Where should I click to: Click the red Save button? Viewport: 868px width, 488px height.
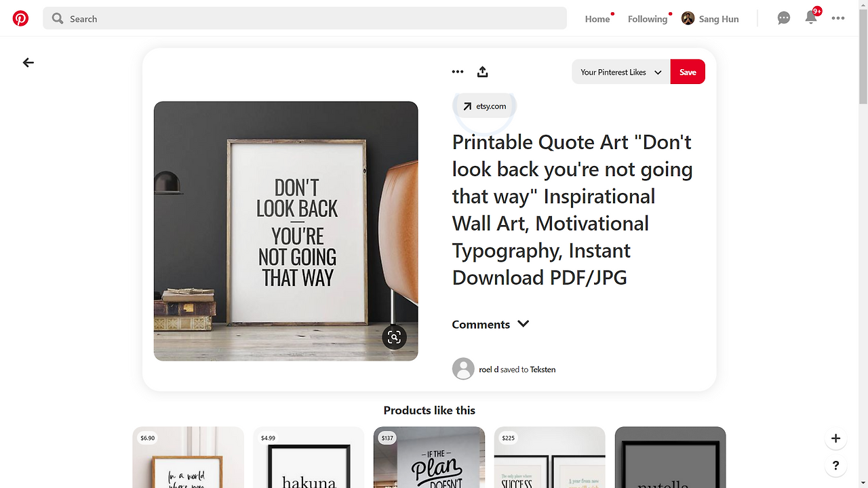coord(688,72)
